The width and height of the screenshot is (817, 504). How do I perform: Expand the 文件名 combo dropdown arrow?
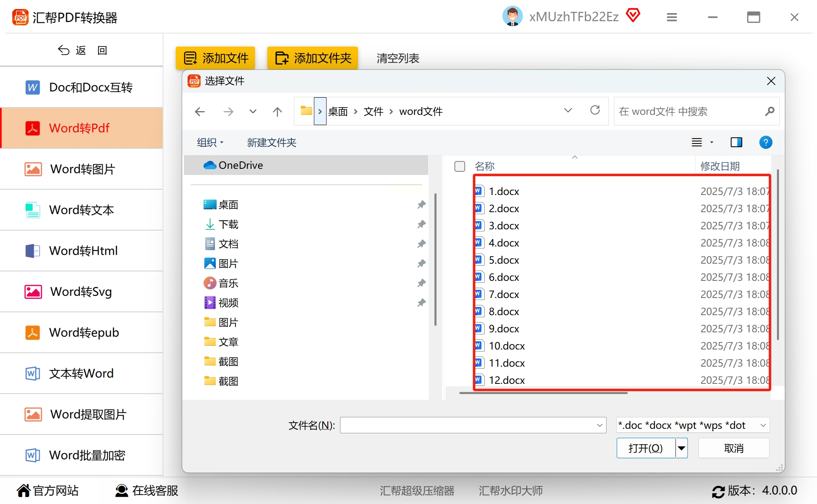tap(600, 425)
